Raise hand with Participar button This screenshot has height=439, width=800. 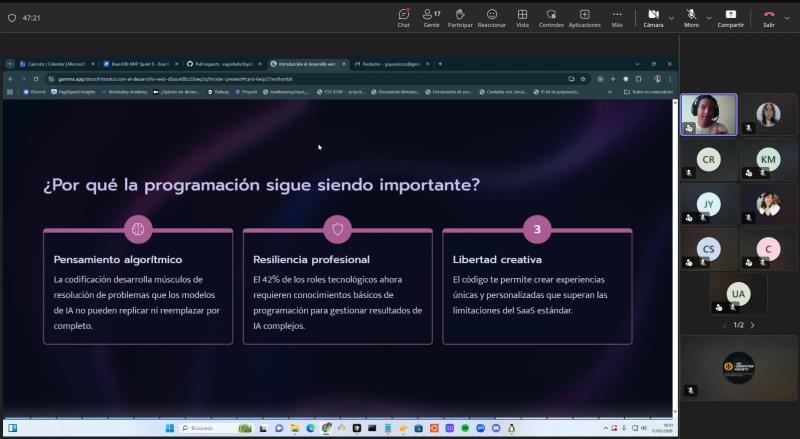point(460,15)
